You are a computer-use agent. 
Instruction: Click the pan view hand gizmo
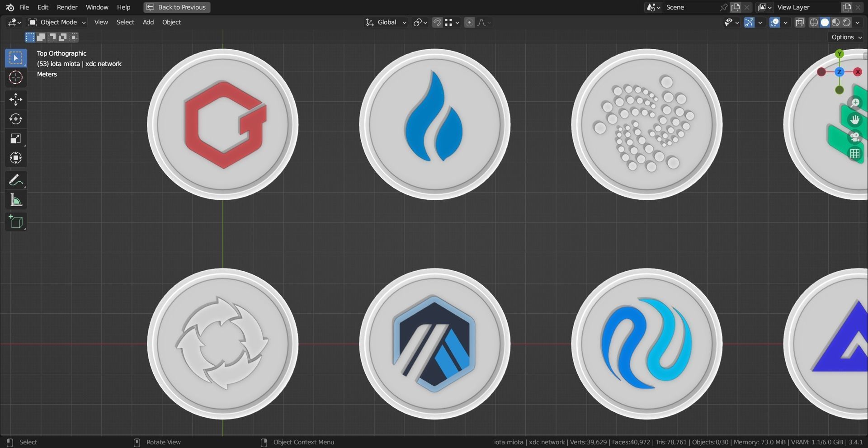(x=855, y=120)
